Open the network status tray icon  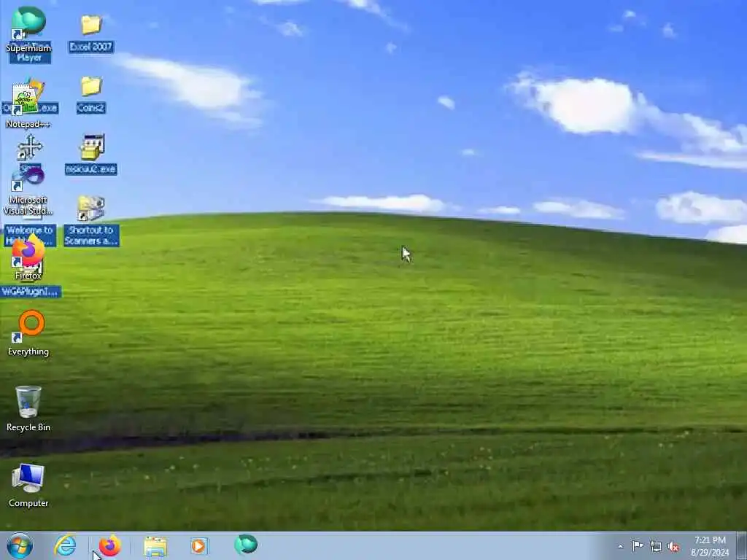[x=656, y=547]
